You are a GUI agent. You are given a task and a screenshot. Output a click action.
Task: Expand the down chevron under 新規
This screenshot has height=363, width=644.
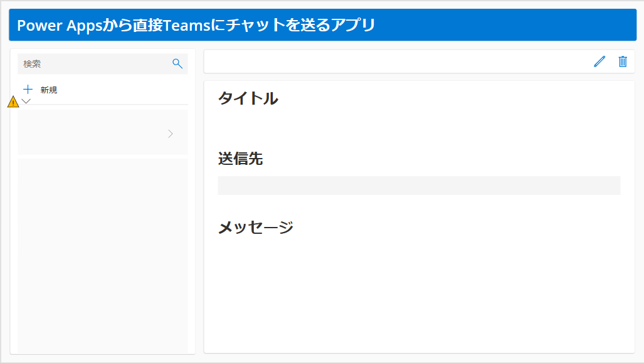coord(26,101)
